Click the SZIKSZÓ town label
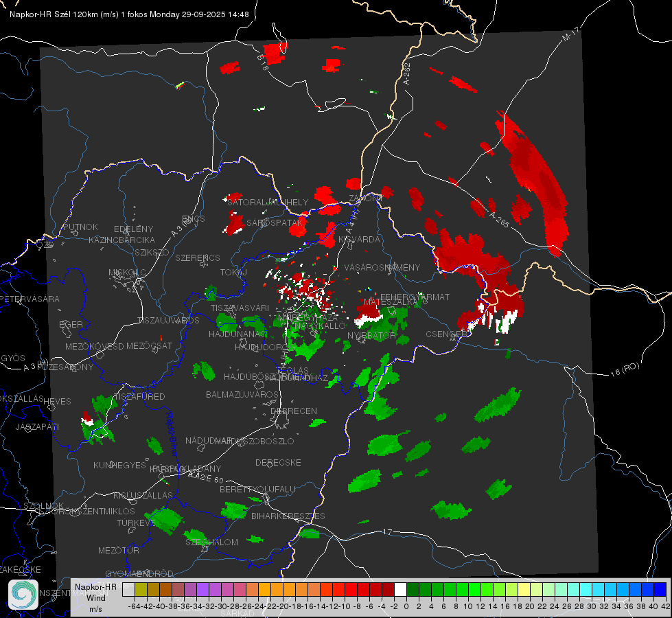This screenshot has width=672, height=618. [152, 252]
